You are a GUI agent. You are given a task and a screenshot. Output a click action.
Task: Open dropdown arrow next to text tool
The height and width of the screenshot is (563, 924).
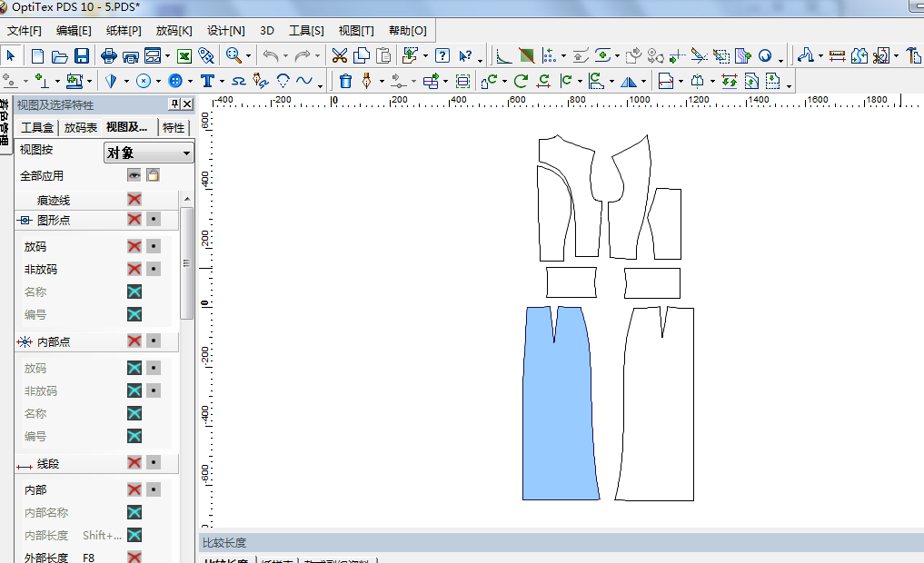[222, 82]
